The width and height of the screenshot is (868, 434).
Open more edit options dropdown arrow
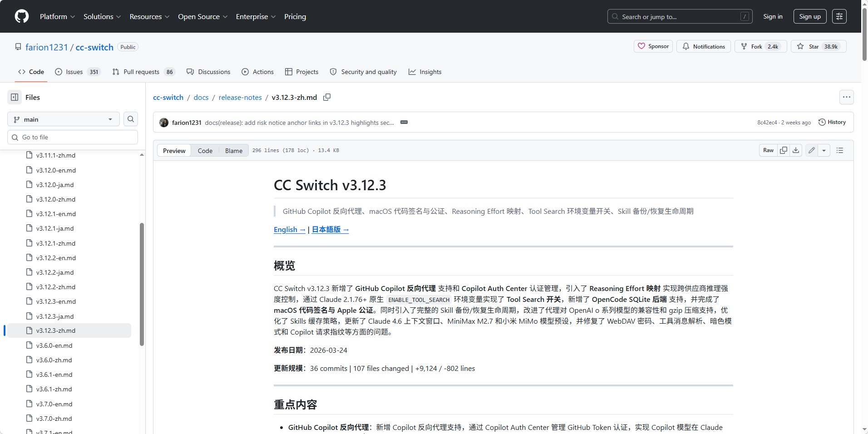pos(824,150)
